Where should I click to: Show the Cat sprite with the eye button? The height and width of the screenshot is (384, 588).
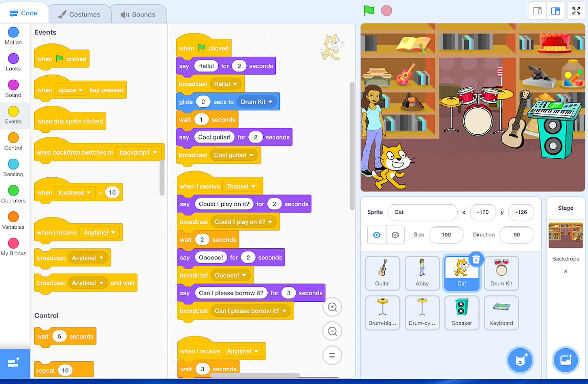377,235
